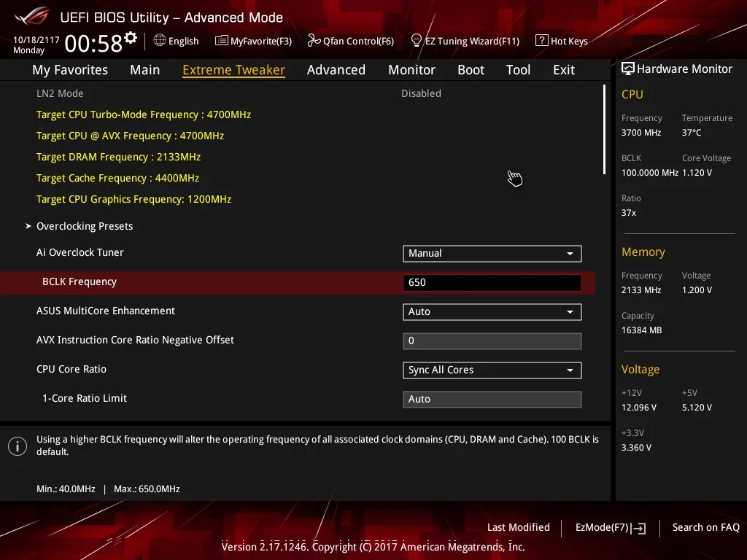Switch to the Main tab
The width and height of the screenshot is (747, 560).
[145, 70]
